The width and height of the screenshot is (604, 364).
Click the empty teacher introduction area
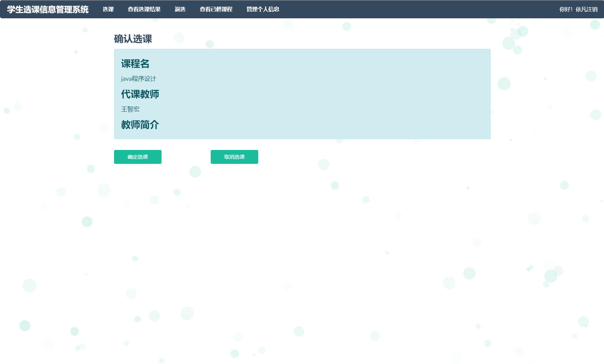[x=238, y=135]
